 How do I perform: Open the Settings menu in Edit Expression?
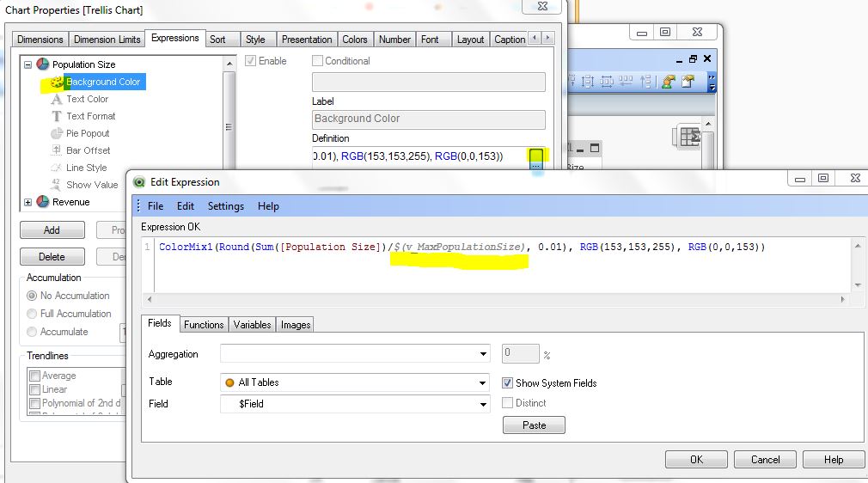(x=226, y=206)
